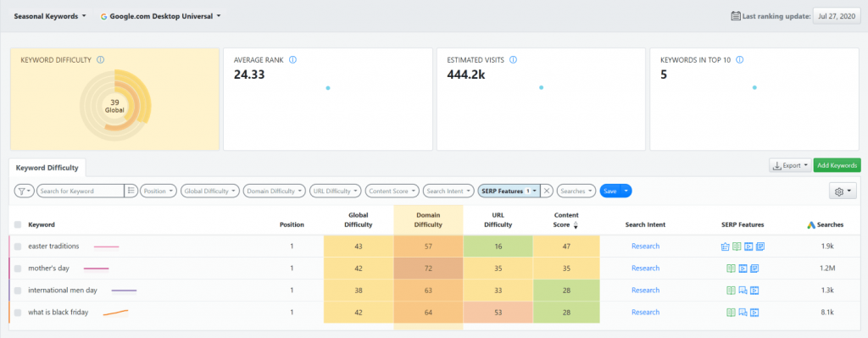
Task: Click the Google Ads icon in the Searches header
Action: point(811,224)
